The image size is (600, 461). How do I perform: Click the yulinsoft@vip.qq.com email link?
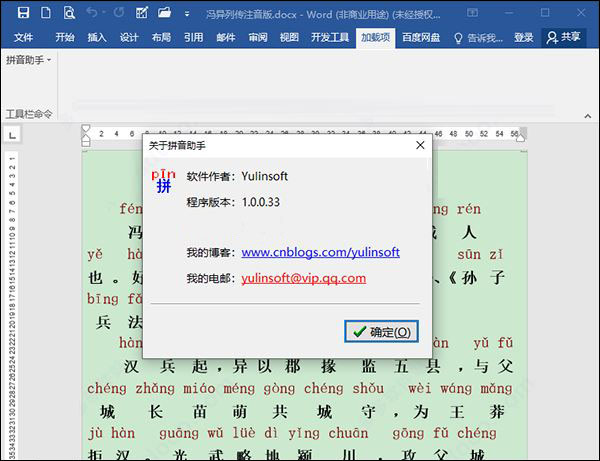tap(303, 278)
